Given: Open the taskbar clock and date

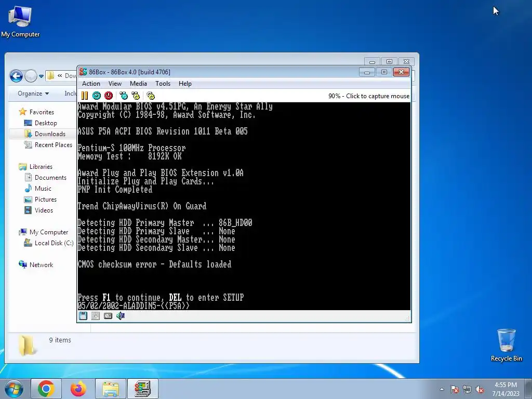Looking at the screenshot, I should coord(506,389).
